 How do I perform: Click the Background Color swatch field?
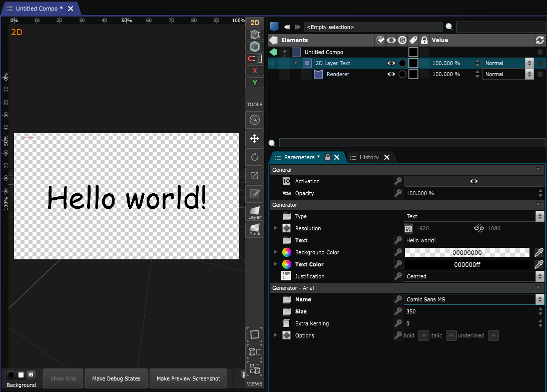(466, 252)
